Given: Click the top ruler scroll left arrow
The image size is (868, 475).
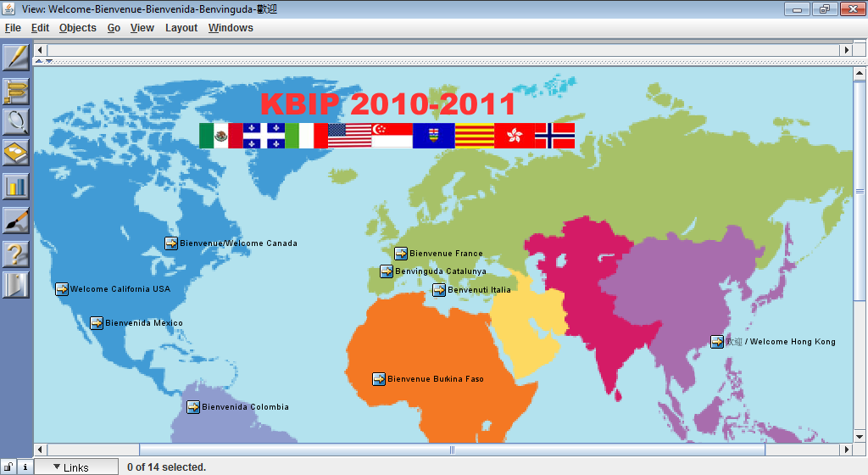Looking at the screenshot, I should click(41, 51).
